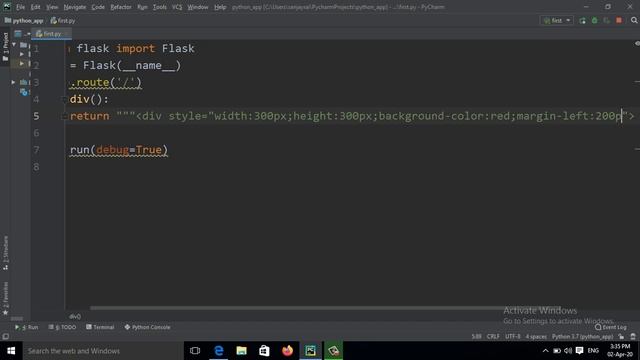Toggle the Project tool window tab
This screenshot has height=360, width=640.
pos(5,47)
